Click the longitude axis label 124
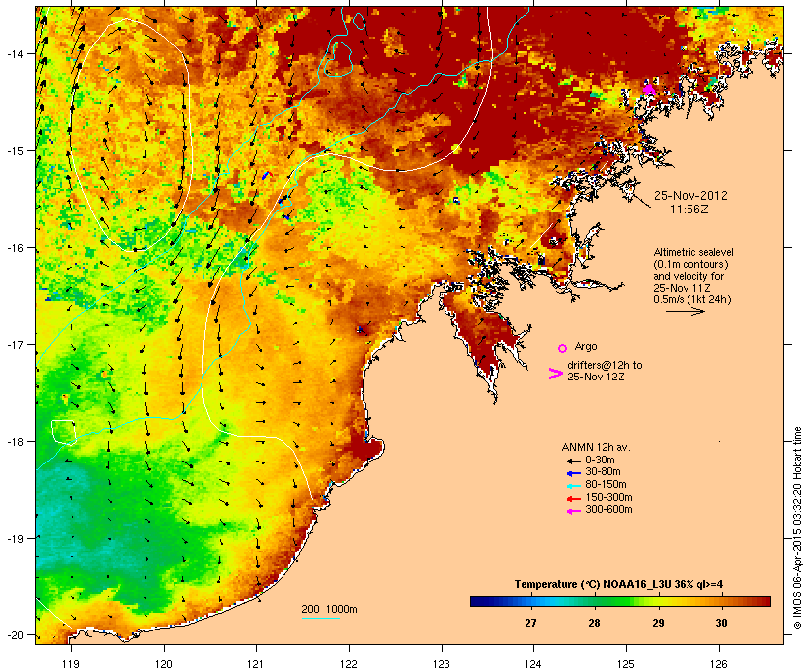This screenshot has height=672, width=810. [533, 664]
